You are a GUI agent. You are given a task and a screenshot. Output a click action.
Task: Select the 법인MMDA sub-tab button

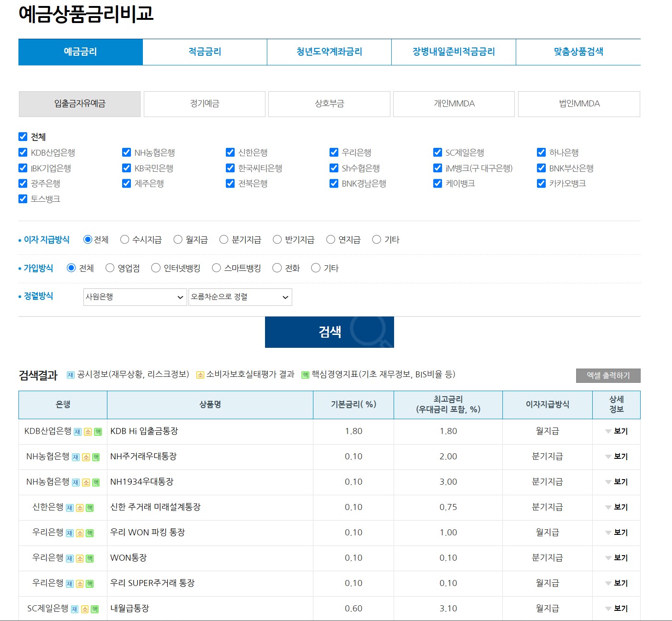pos(579,104)
